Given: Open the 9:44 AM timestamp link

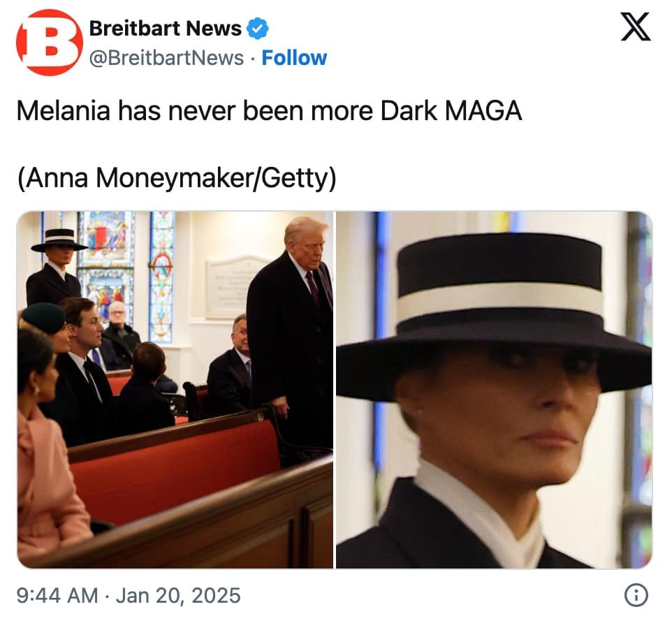Looking at the screenshot, I should [57, 596].
